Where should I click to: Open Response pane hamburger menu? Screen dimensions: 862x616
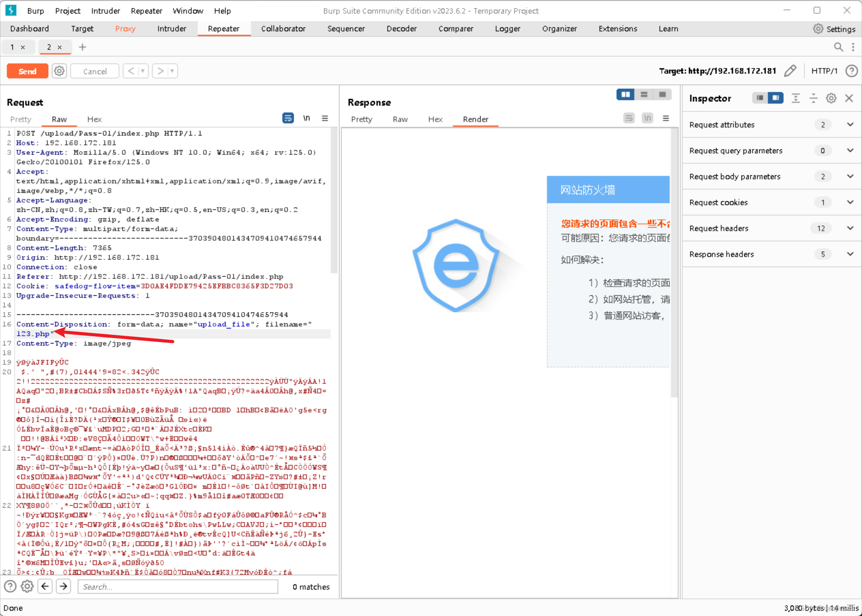[666, 118]
